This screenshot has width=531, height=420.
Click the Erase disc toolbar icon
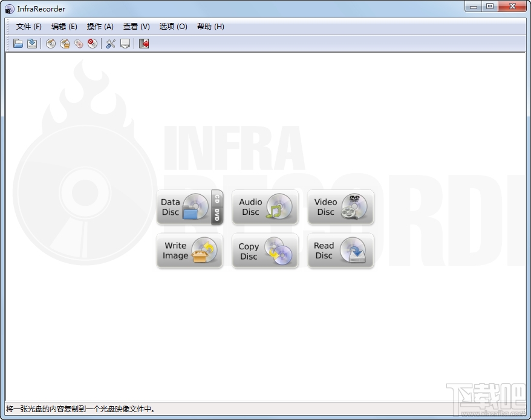coord(93,44)
